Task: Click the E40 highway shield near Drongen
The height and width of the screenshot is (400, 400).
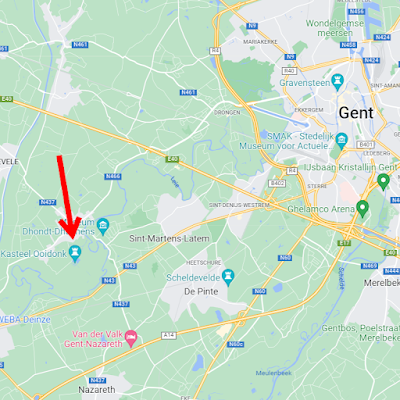Action: [x=172, y=159]
